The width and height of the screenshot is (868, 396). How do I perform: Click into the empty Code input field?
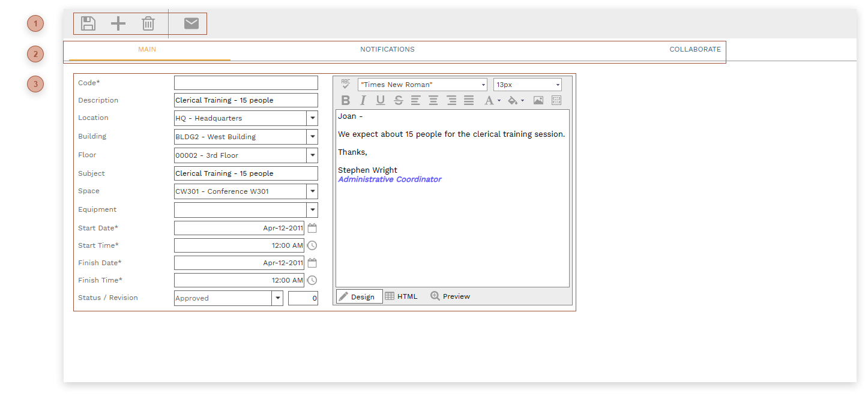click(246, 83)
